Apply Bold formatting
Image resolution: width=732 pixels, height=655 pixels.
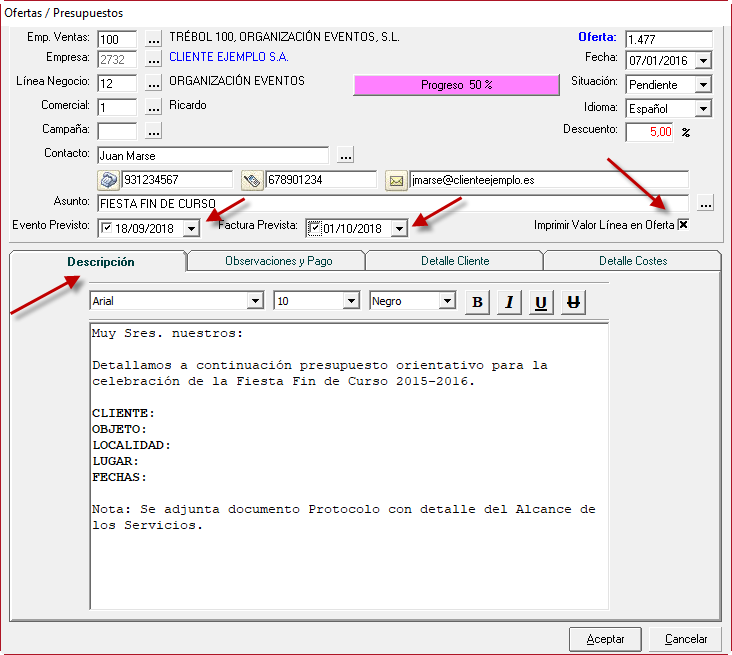478,302
